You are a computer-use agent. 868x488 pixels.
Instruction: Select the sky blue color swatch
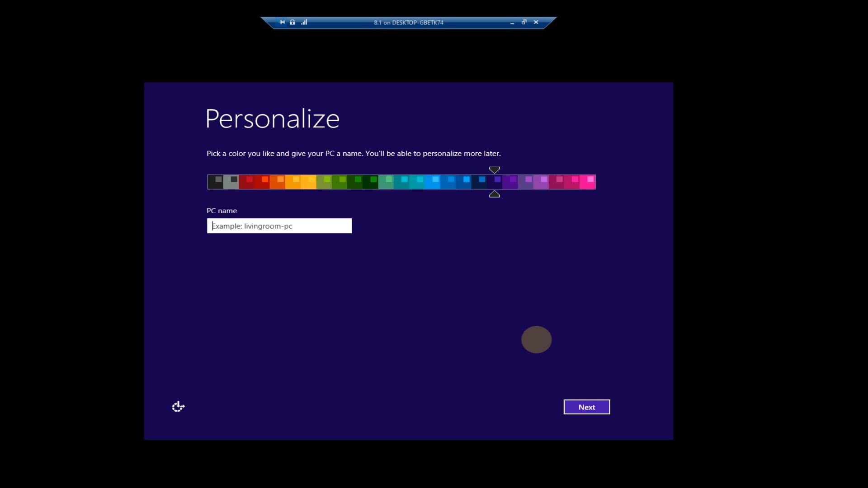(432, 182)
